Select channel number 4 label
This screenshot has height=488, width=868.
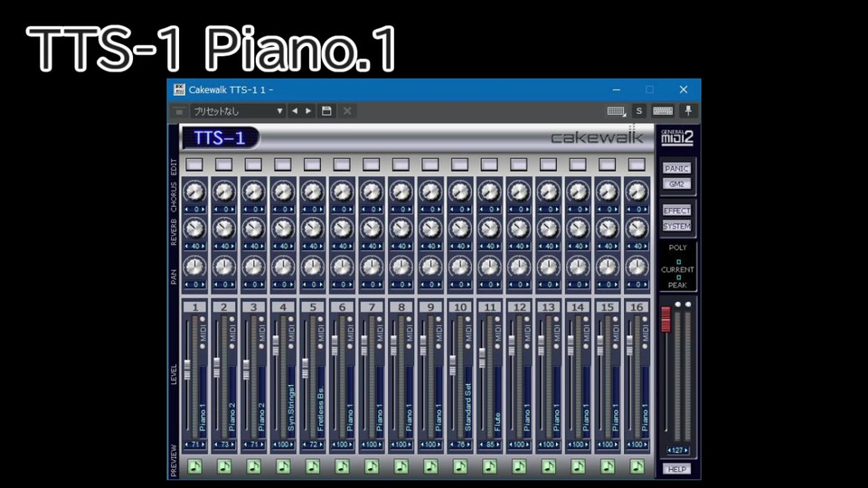point(283,307)
